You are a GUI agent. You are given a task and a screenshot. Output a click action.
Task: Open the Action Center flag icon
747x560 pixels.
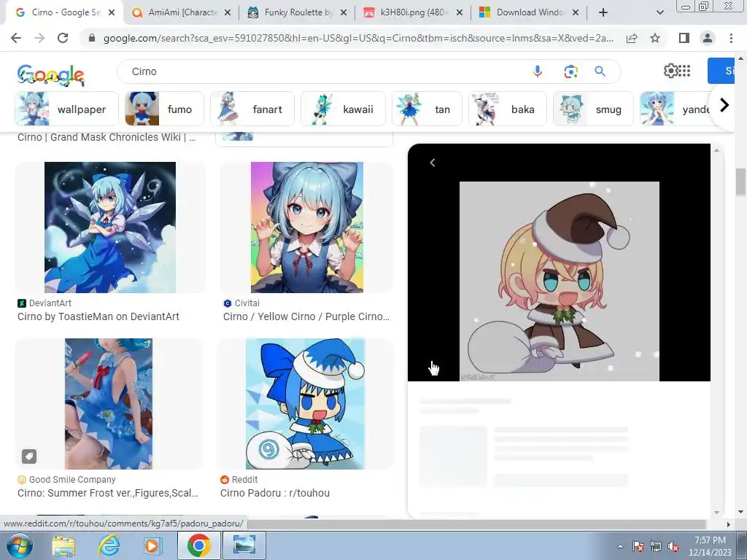click(638, 547)
